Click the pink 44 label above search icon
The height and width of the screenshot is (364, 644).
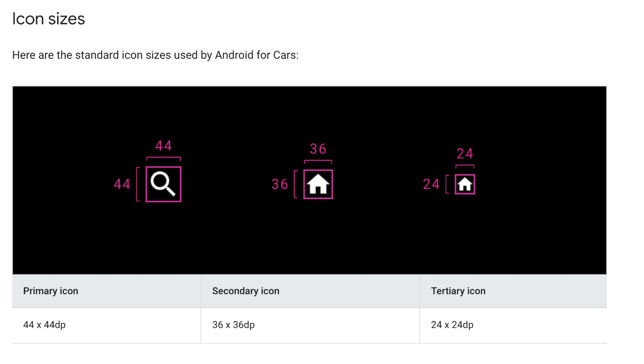point(164,146)
